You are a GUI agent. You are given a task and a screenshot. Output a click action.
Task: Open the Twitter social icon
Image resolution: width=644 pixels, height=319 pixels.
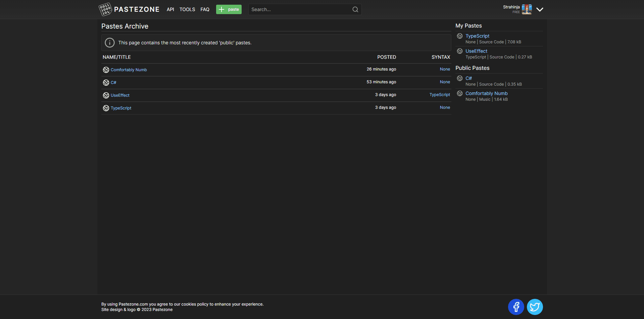coord(535,307)
